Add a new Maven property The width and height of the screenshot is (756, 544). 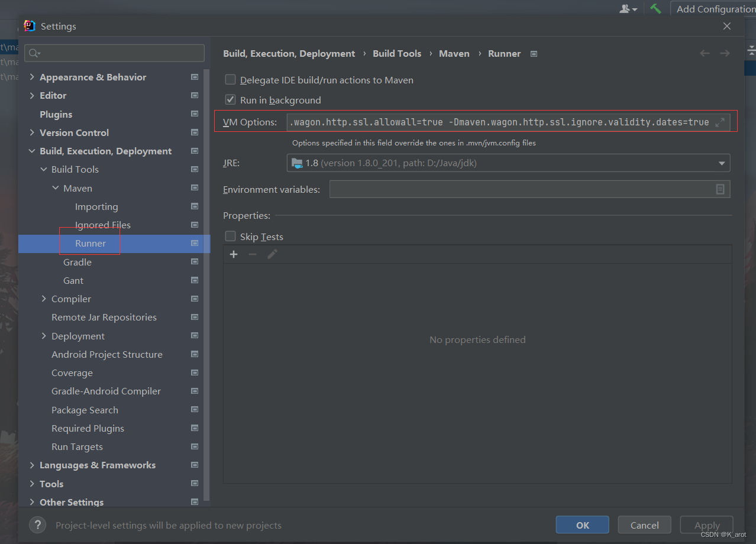(234, 254)
